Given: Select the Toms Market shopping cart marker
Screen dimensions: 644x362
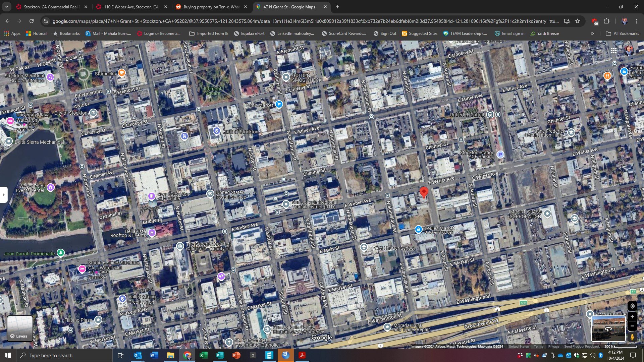Looking at the screenshot, I should pyautogui.click(x=279, y=104).
